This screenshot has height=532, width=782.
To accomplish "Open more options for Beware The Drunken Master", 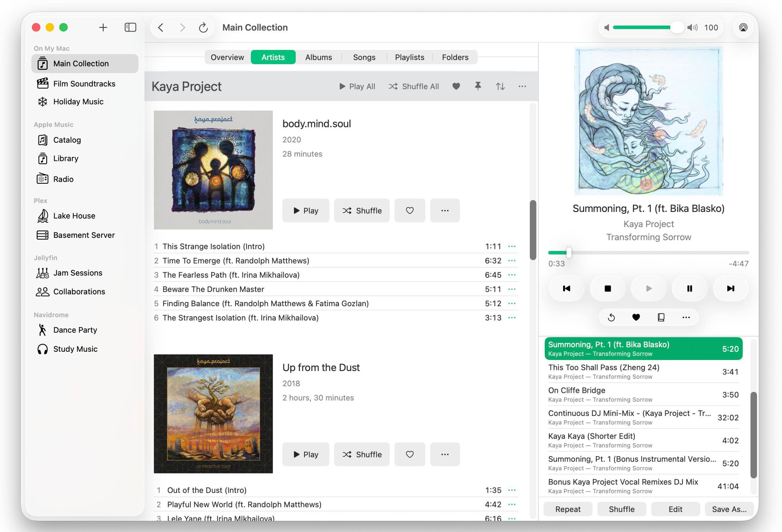I will pyautogui.click(x=512, y=289).
